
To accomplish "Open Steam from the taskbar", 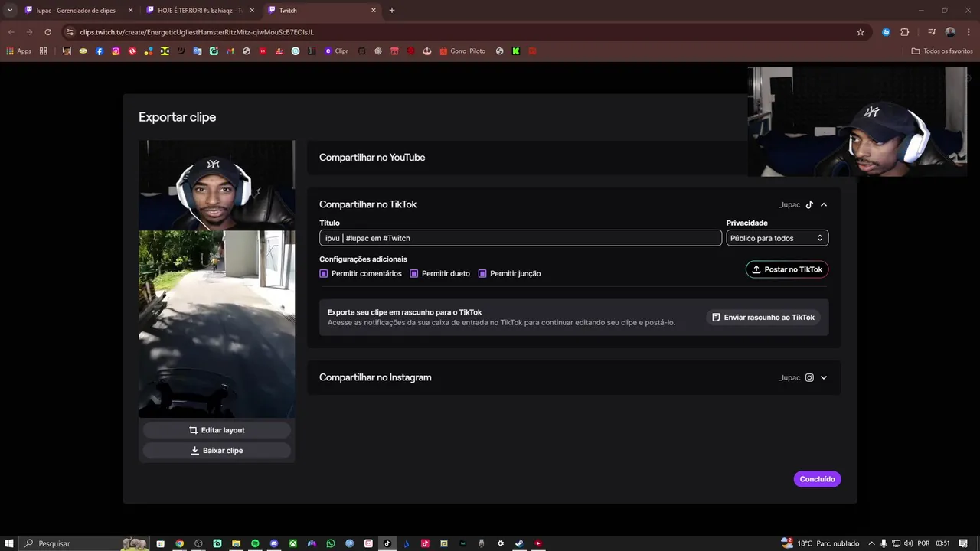I will tap(519, 543).
